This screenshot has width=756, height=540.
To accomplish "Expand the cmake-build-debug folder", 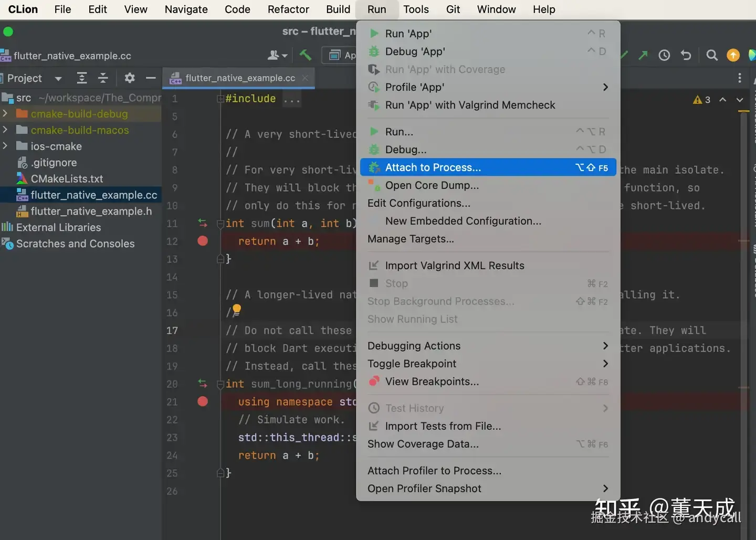I will pyautogui.click(x=5, y=114).
